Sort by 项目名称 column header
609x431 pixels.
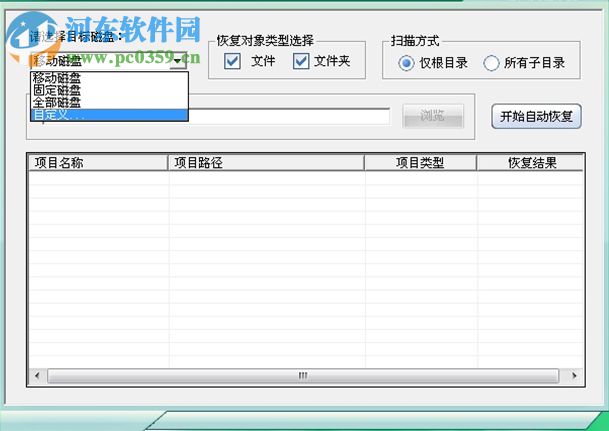click(98, 163)
